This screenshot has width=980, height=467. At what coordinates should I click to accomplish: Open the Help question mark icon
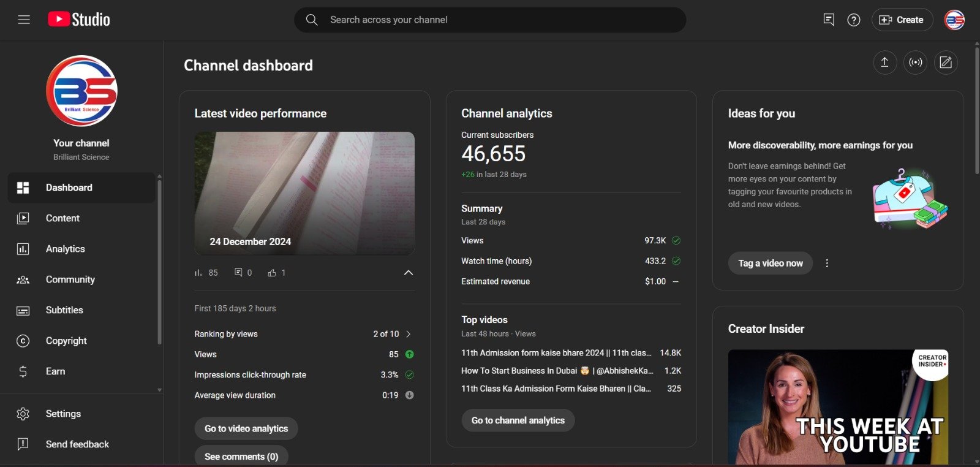(854, 20)
